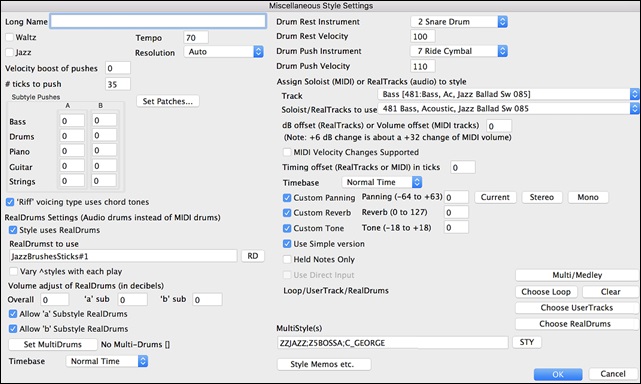Click the Long Name text field
641x384 pixels.
click(x=158, y=21)
